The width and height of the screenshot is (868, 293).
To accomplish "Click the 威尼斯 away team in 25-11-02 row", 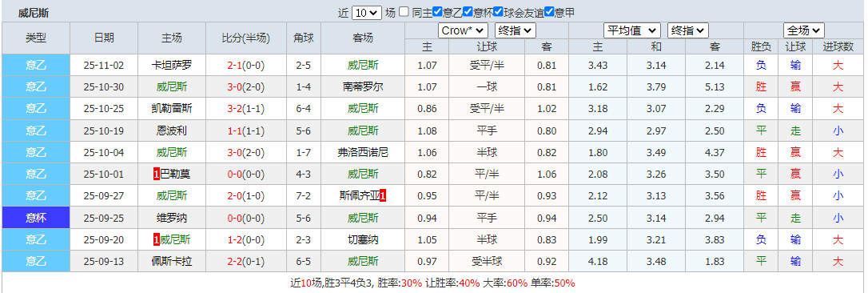I will point(363,66).
